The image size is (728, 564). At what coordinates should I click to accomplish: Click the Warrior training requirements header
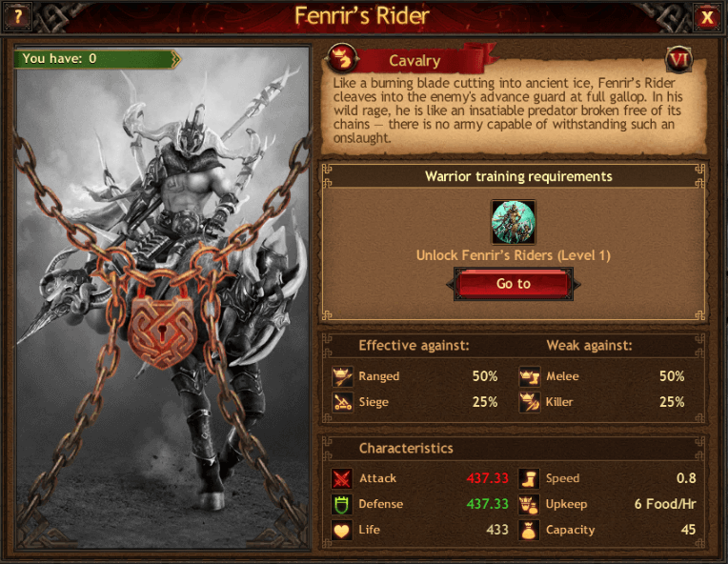[518, 176]
